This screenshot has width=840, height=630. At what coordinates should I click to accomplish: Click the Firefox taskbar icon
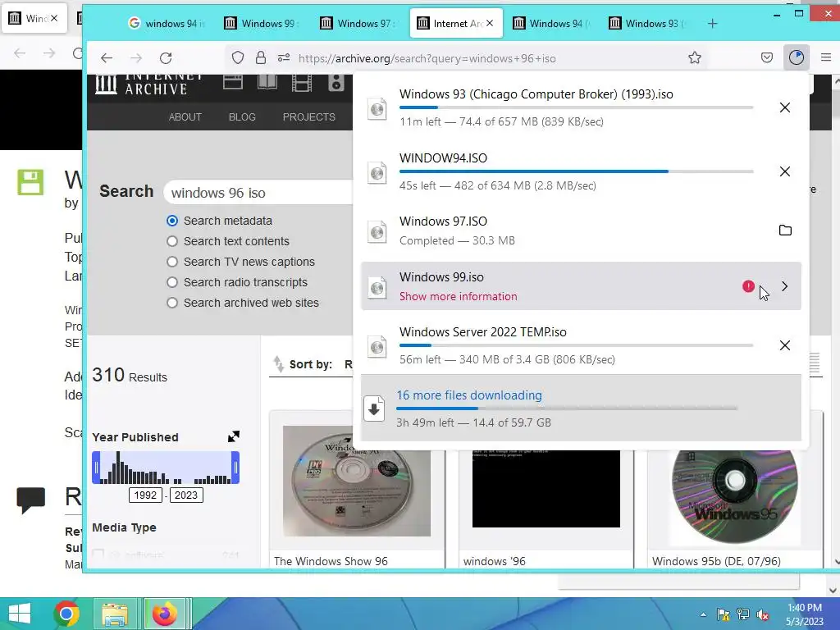(x=164, y=614)
